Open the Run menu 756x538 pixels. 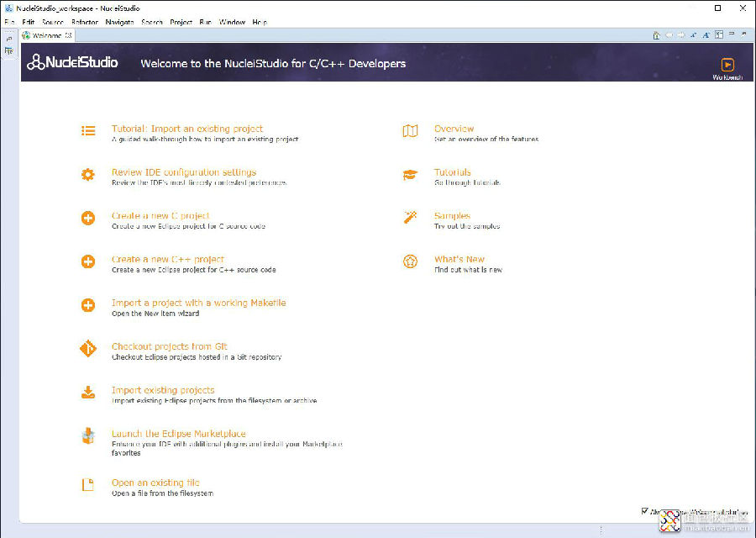tap(206, 22)
